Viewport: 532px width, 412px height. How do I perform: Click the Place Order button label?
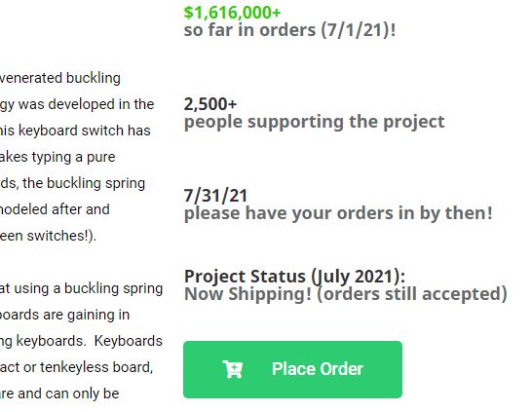318,369
